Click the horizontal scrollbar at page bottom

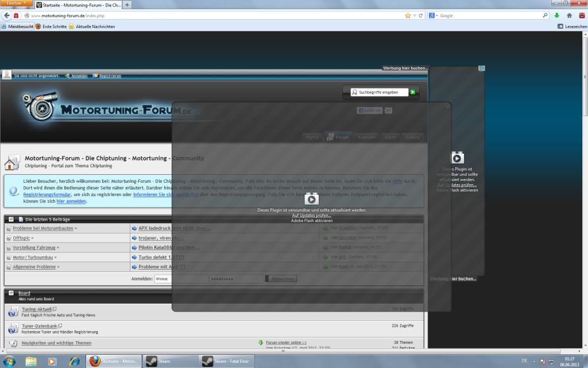coord(283,351)
